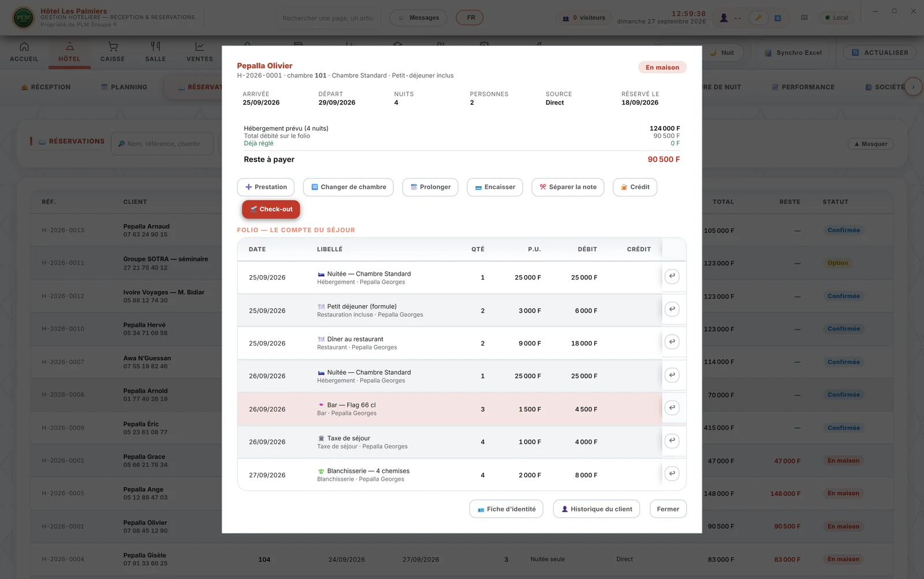
Task: Cancel the Taxe de séjour line
Action: point(672,441)
